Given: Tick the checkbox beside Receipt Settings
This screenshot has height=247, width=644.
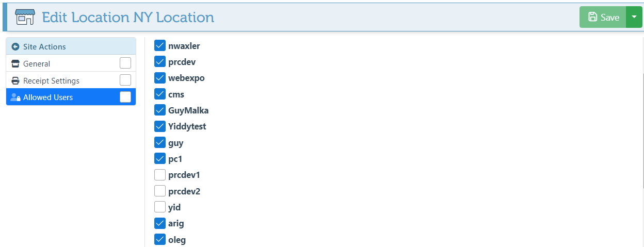Looking at the screenshot, I should 125,80.
